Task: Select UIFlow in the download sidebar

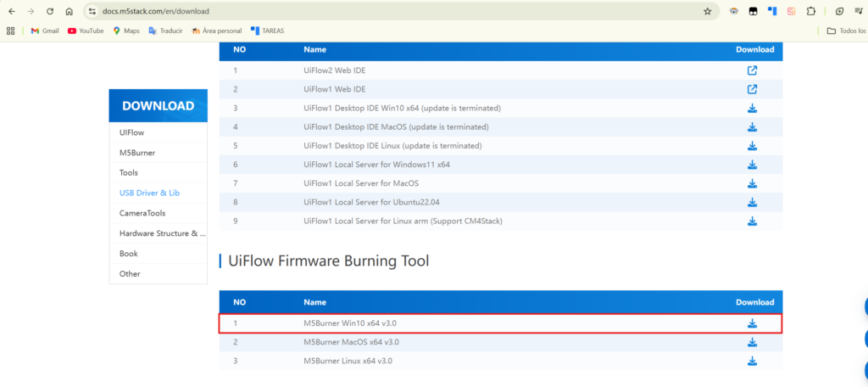Action: 131,132
